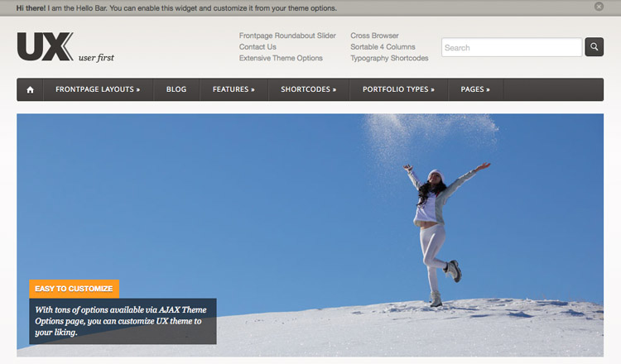Open Frontpage Roundabout Slider link
This screenshot has height=364, width=621.
(287, 36)
